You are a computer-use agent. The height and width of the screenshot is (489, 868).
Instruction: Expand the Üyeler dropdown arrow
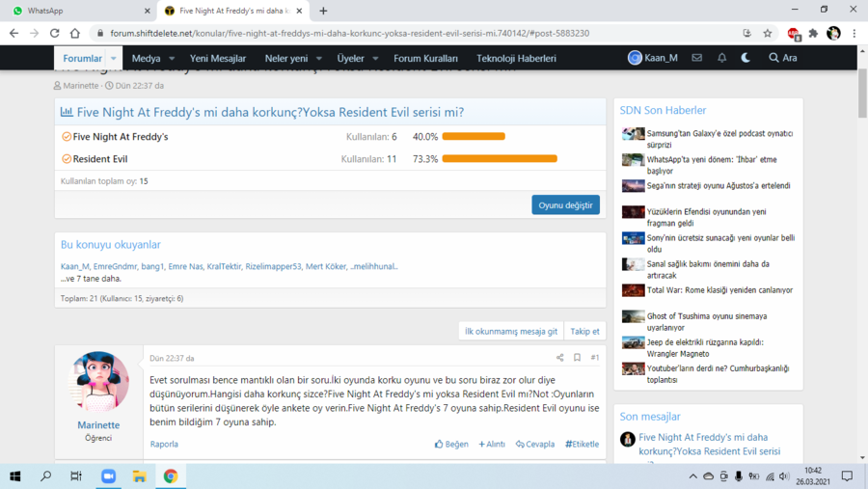(375, 58)
